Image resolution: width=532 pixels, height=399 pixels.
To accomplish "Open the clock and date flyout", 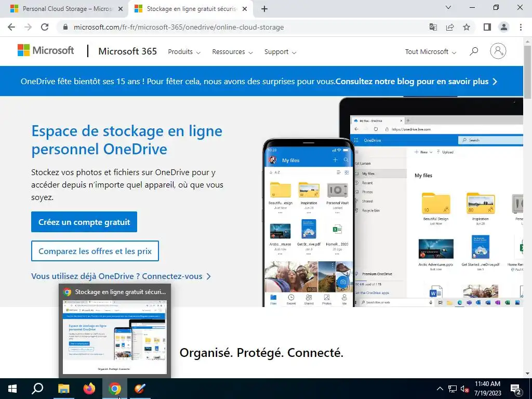I will [x=487, y=389].
